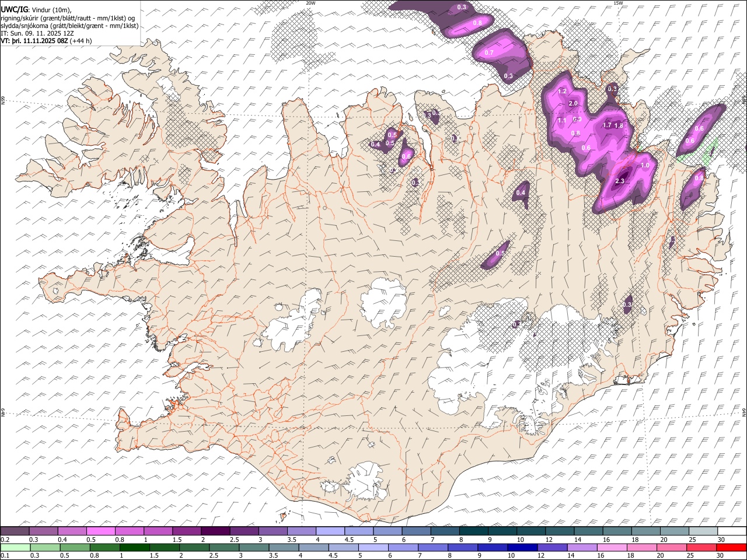This screenshot has height=560, width=747.
Task: Click the 2.0 precipitation value label
Action: point(573,103)
